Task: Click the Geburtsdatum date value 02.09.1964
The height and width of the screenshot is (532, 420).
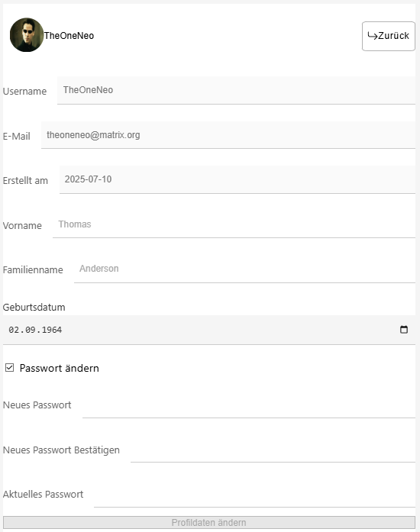Action: click(35, 330)
